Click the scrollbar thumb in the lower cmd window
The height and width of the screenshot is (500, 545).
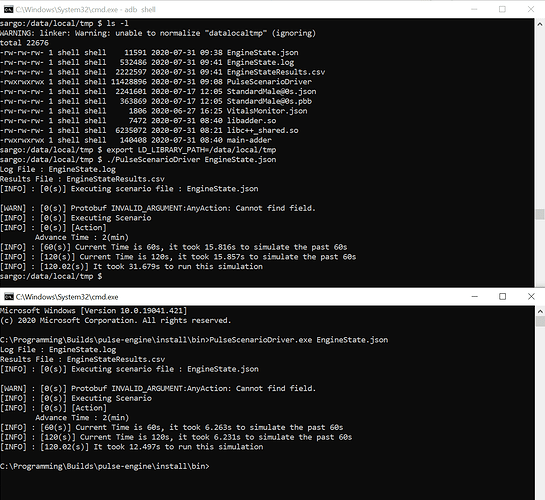click(540, 321)
